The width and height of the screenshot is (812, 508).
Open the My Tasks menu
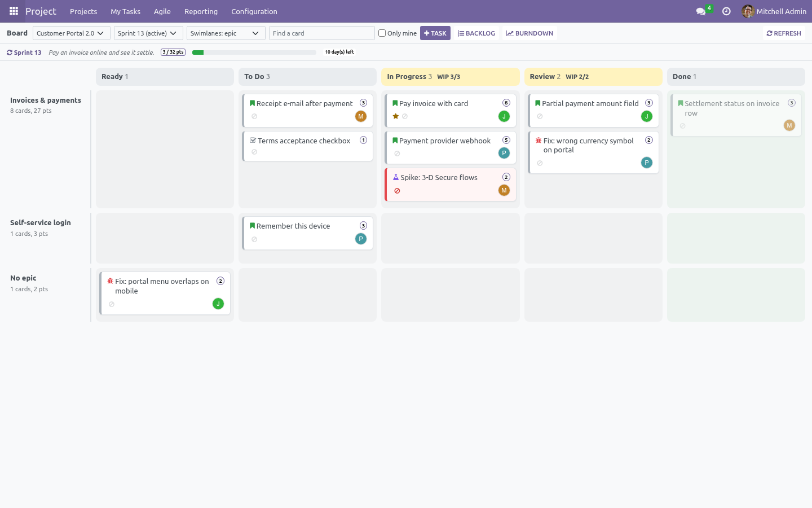pos(125,11)
